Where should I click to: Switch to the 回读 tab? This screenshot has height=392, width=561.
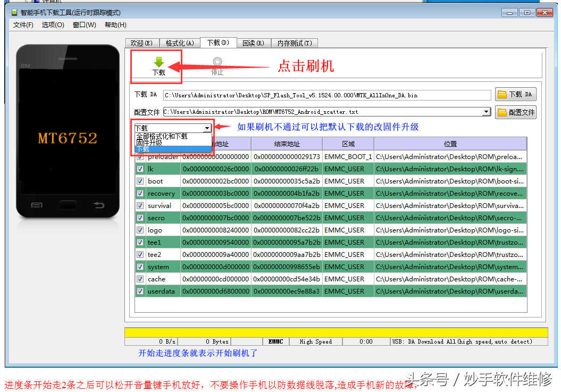coord(253,43)
